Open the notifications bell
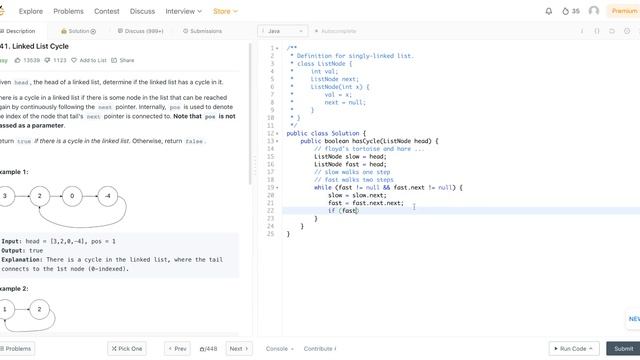The height and width of the screenshot is (360, 640). click(x=549, y=11)
